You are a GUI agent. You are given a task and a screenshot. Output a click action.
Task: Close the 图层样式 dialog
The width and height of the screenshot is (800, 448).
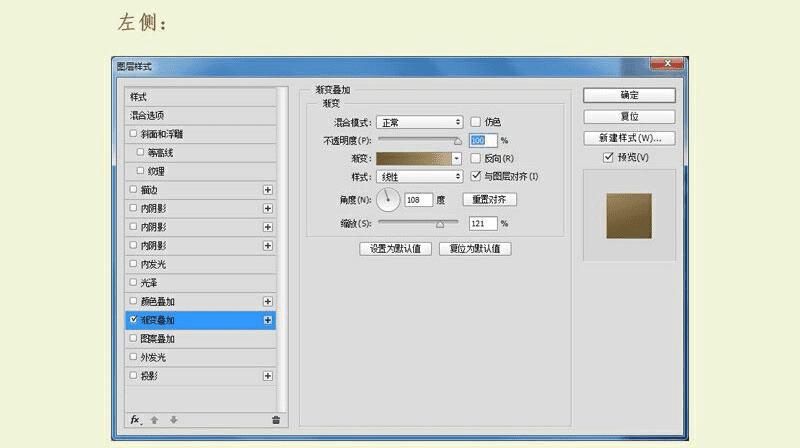(x=667, y=63)
